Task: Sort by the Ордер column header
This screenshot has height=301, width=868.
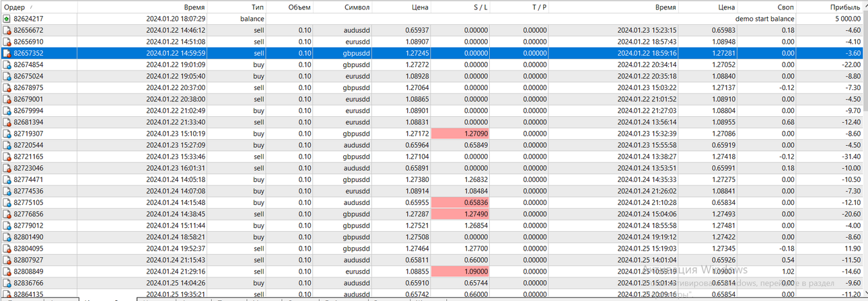Action: pos(38,7)
